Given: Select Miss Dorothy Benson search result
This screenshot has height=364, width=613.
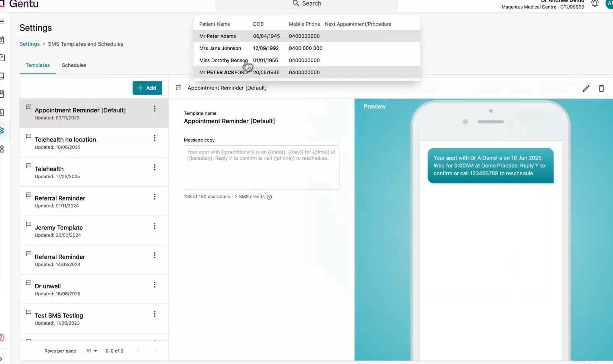Looking at the screenshot, I should [x=307, y=60].
